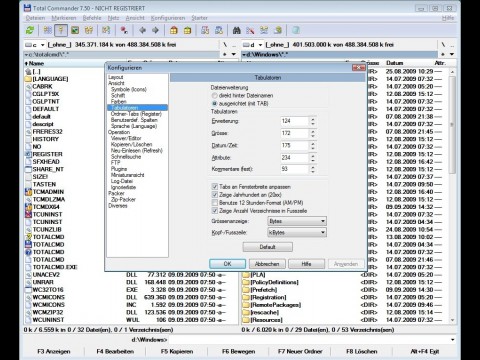Click the directory tree toolbar icon

[x=89, y=30]
